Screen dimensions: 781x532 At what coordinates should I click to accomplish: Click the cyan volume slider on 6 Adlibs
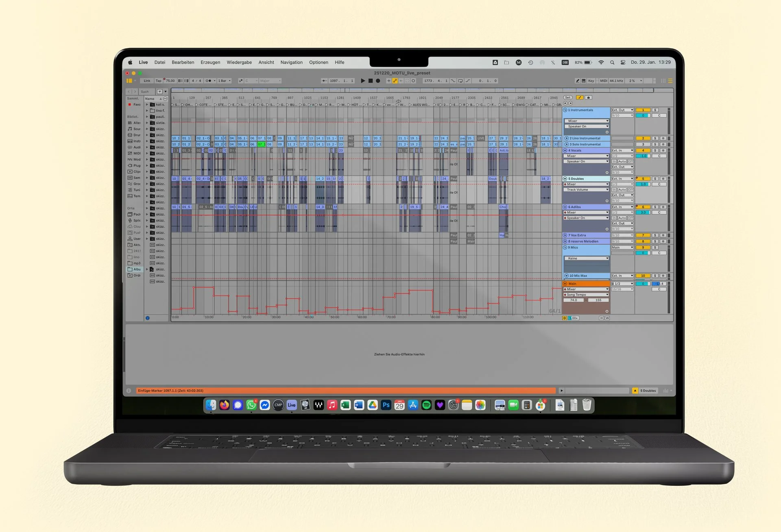coord(643,212)
